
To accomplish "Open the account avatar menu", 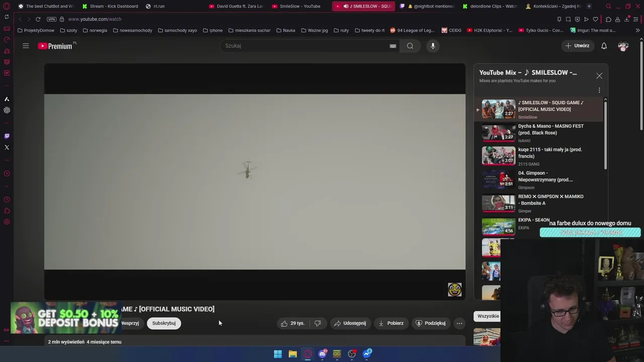I will 623,46.
